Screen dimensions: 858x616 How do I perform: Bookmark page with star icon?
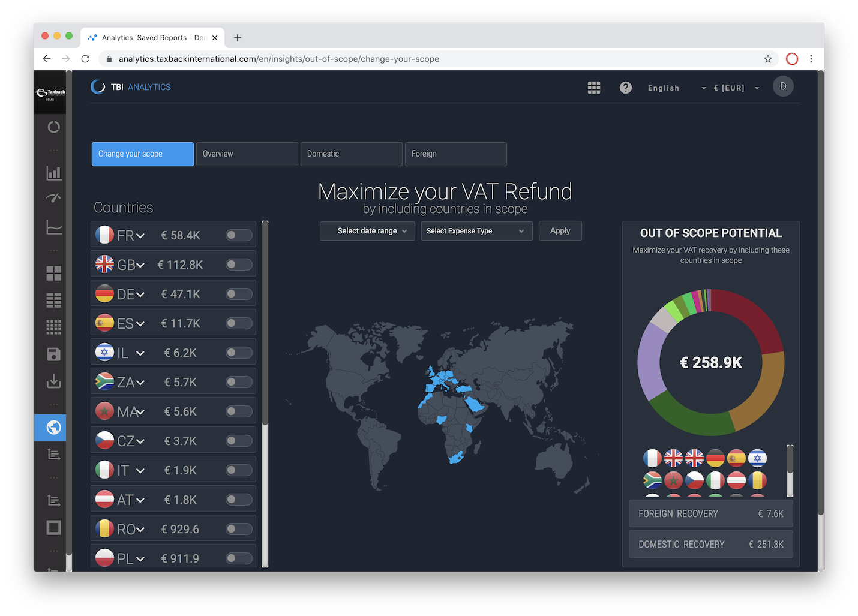click(768, 59)
